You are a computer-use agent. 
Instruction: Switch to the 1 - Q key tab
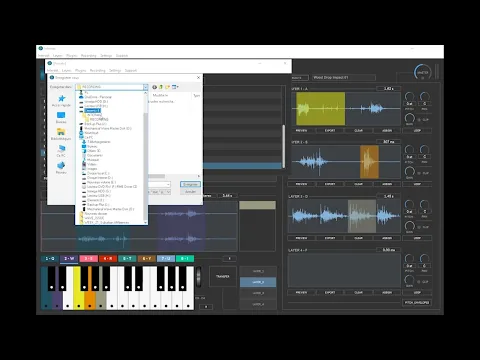click(x=50, y=259)
